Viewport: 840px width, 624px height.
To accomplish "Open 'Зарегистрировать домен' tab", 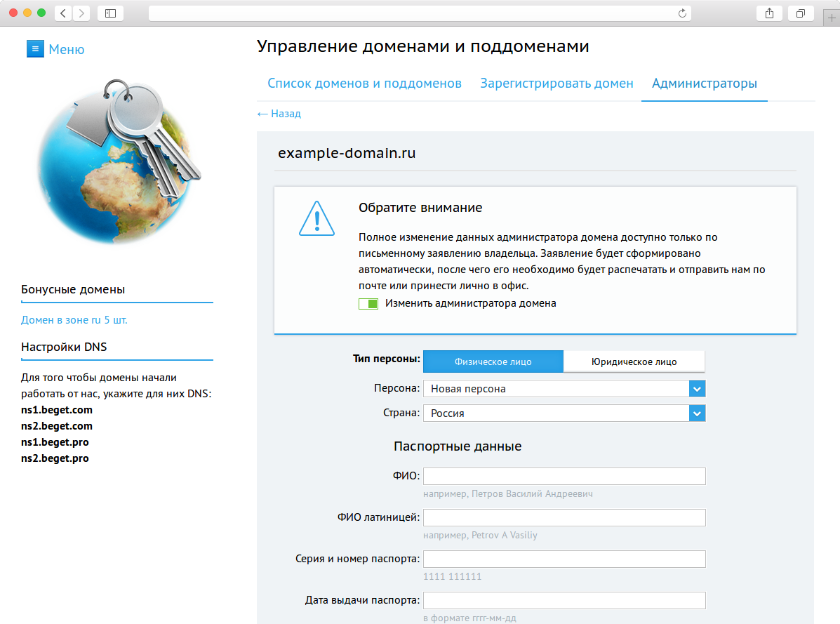I will pyautogui.click(x=556, y=84).
